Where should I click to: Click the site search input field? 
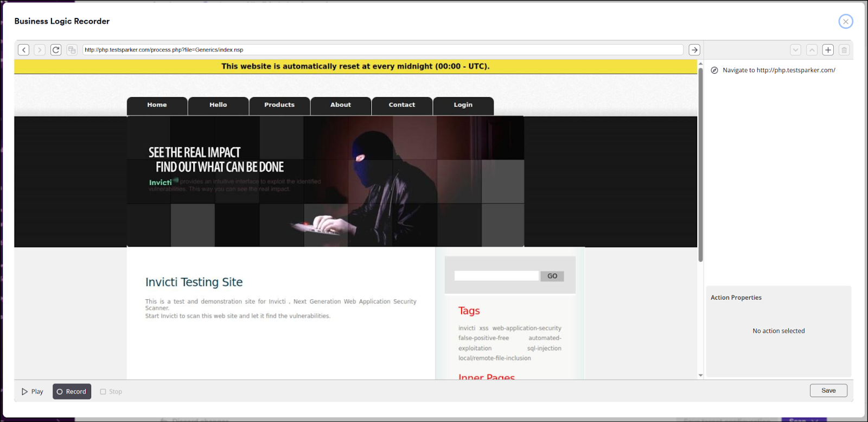tap(496, 276)
